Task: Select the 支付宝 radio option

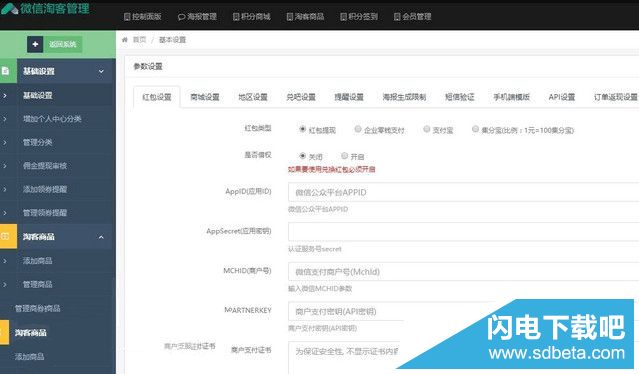Action: (x=427, y=129)
